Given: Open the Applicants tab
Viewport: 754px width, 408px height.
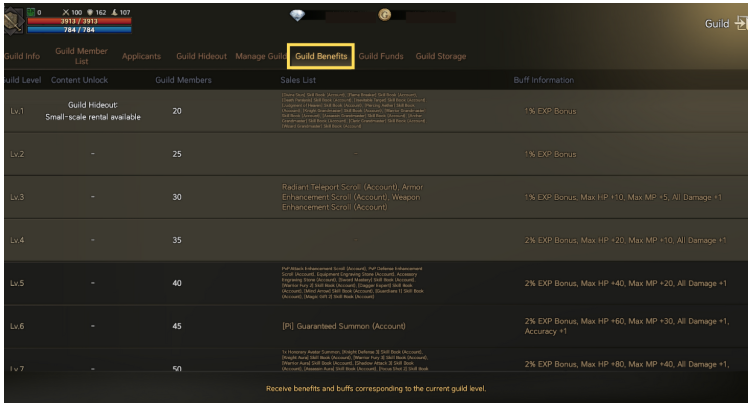Looking at the screenshot, I should (x=141, y=56).
